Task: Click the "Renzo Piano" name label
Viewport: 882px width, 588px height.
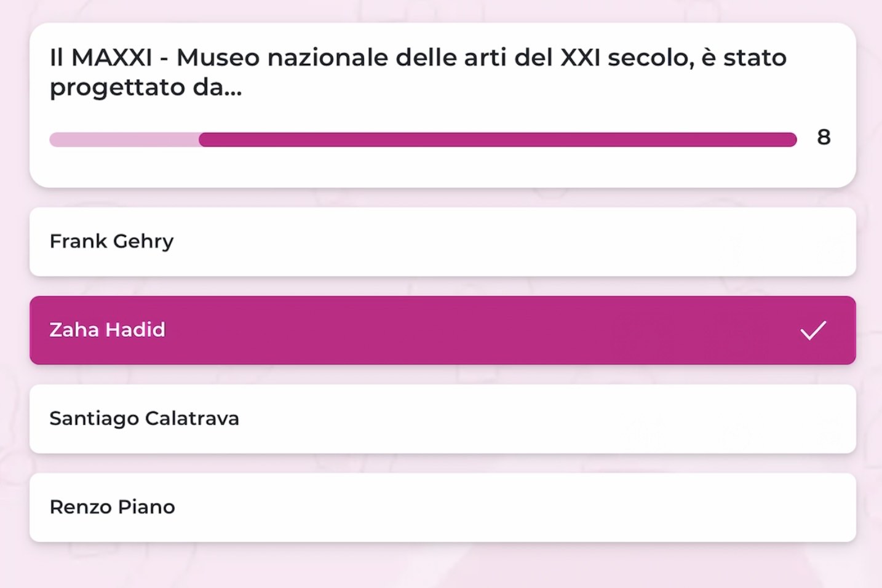Action: (112, 507)
